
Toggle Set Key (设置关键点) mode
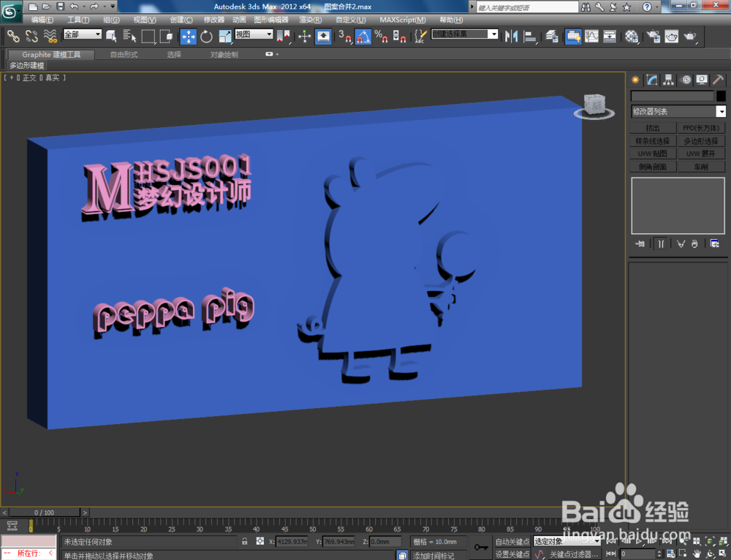(x=512, y=554)
